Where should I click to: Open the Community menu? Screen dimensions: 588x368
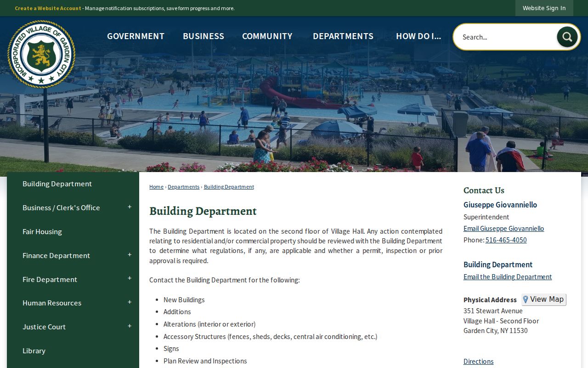[267, 36]
